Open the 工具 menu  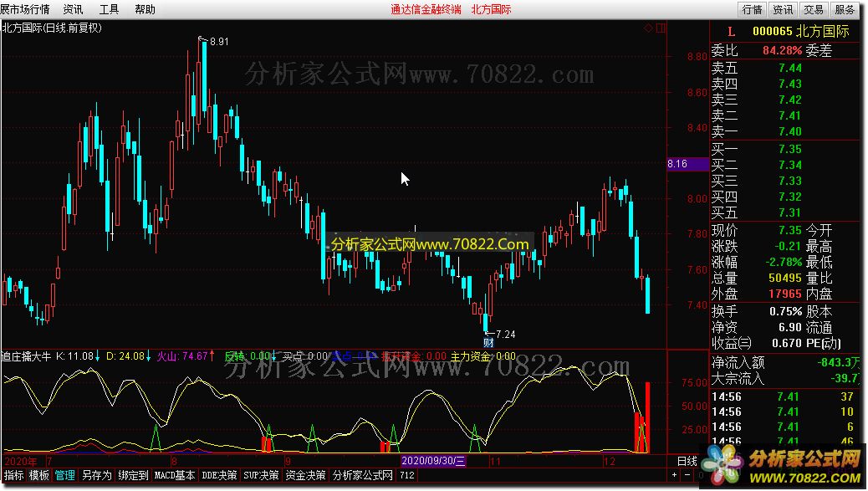click(109, 9)
